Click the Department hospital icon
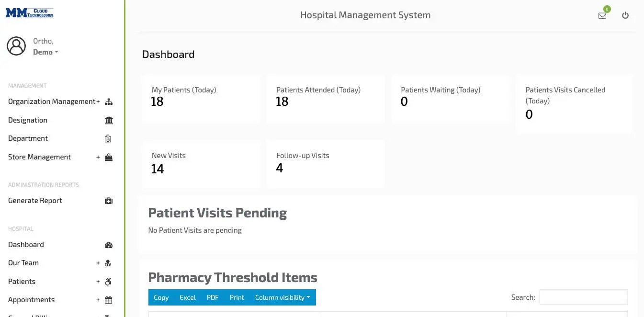The height and width of the screenshot is (317, 644). click(108, 138)
